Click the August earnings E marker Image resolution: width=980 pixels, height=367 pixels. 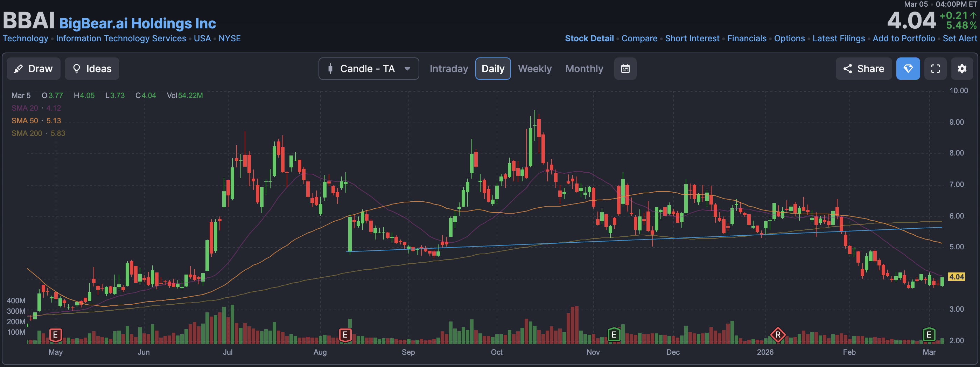[x=345, y=335]
